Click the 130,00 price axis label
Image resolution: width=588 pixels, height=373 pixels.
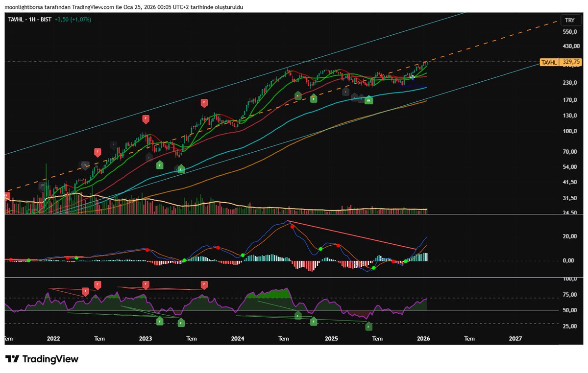[570, 116]
